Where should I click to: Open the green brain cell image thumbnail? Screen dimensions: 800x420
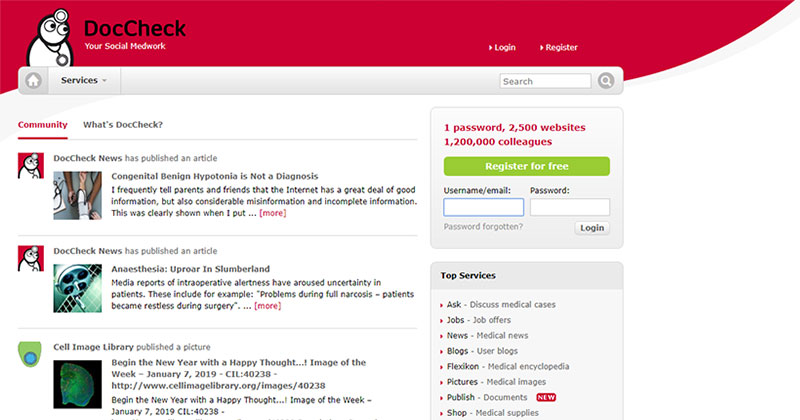(78, 384)
